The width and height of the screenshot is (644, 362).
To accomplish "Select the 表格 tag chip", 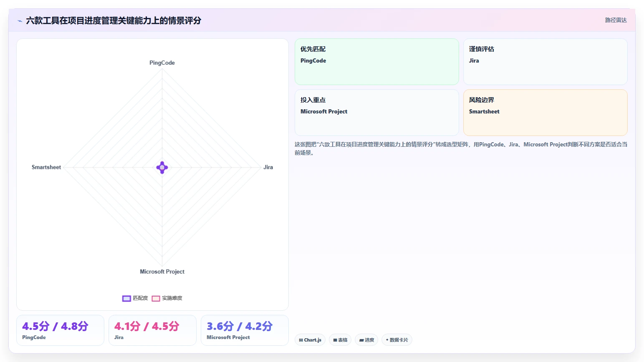I will pos(340,340).
